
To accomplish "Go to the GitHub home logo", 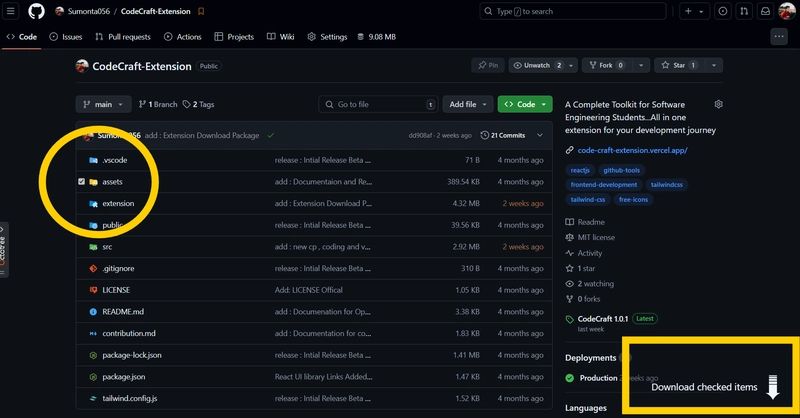I will [36, 11].
